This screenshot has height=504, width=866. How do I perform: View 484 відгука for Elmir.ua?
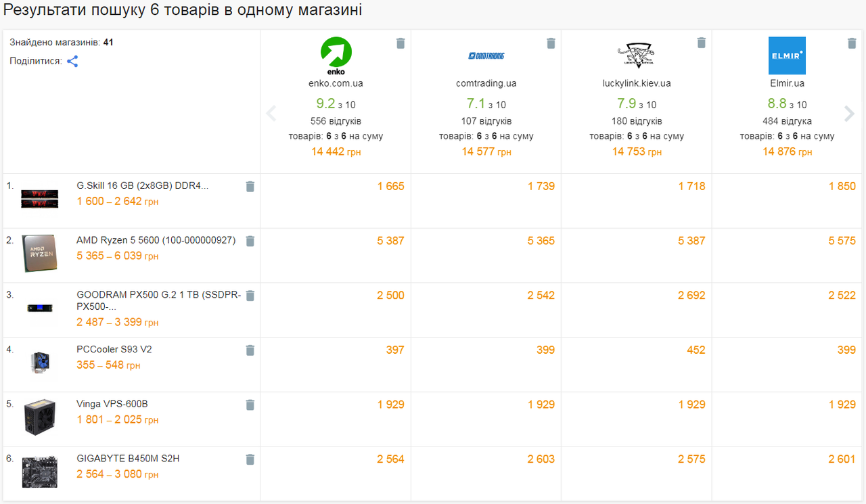pos(787,121)
